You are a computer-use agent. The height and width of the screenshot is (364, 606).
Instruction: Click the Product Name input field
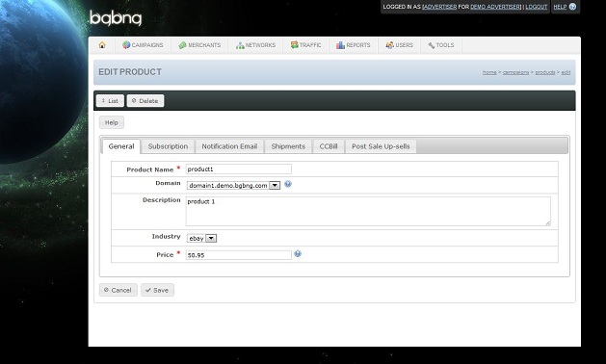[239, 169]
